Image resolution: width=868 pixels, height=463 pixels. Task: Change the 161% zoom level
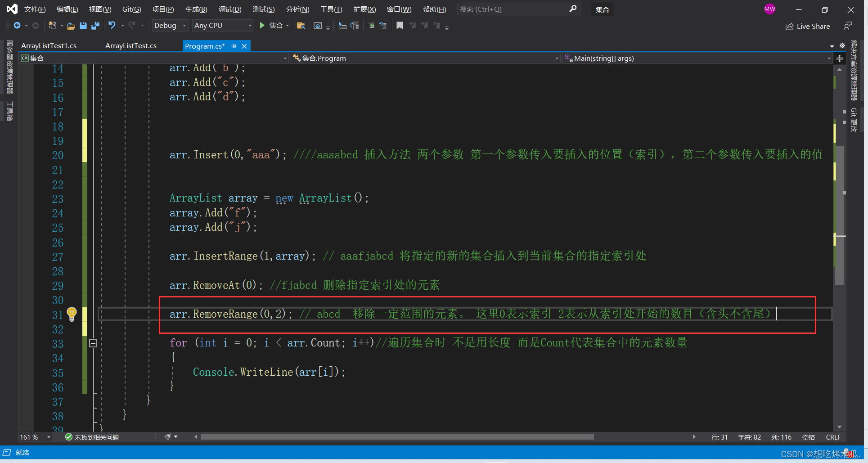click(35, 436)
